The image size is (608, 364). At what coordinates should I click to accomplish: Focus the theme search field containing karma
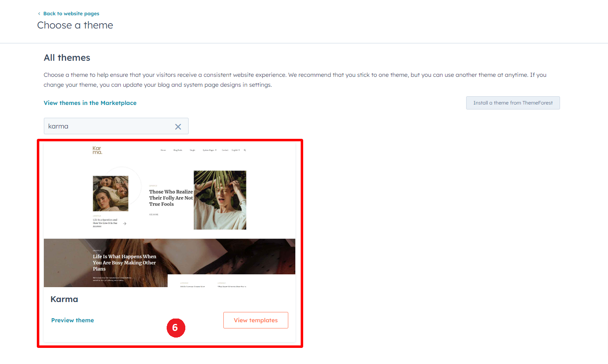pos(108,126)
